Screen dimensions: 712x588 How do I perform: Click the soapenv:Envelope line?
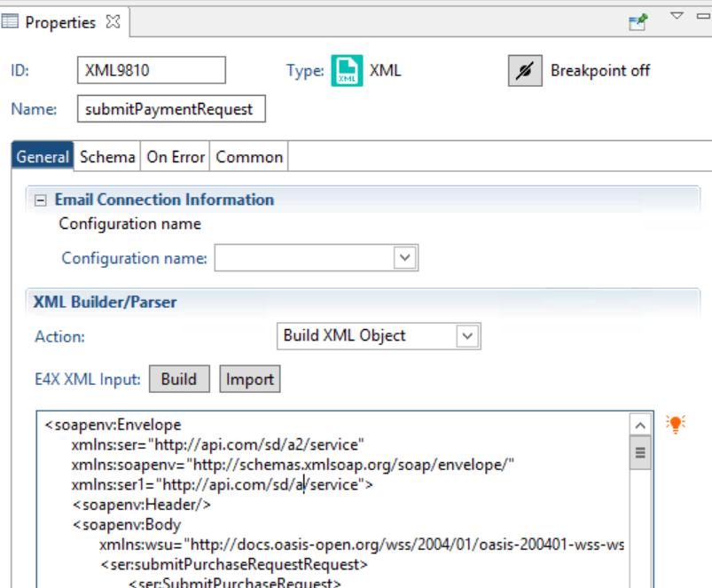click(113, 425)
